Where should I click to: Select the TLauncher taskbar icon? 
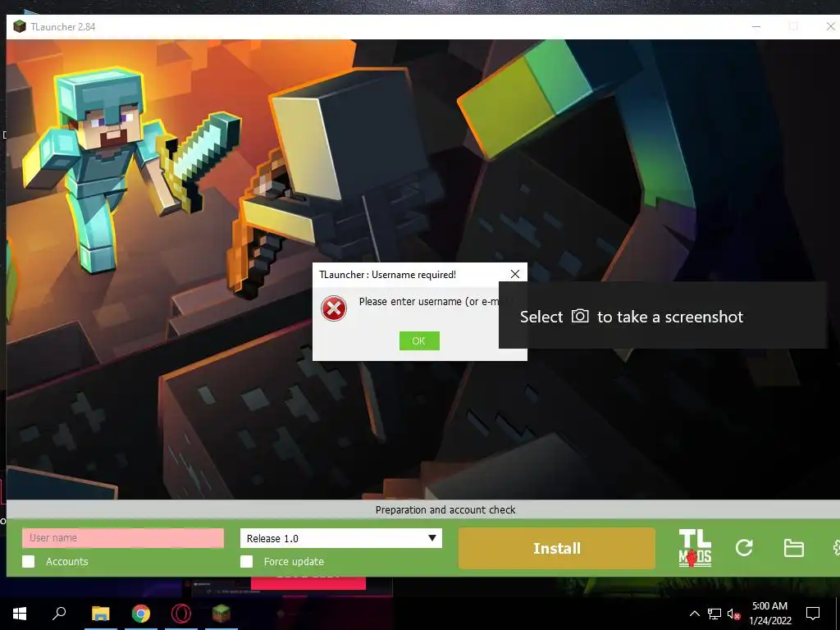coord(221,614)
